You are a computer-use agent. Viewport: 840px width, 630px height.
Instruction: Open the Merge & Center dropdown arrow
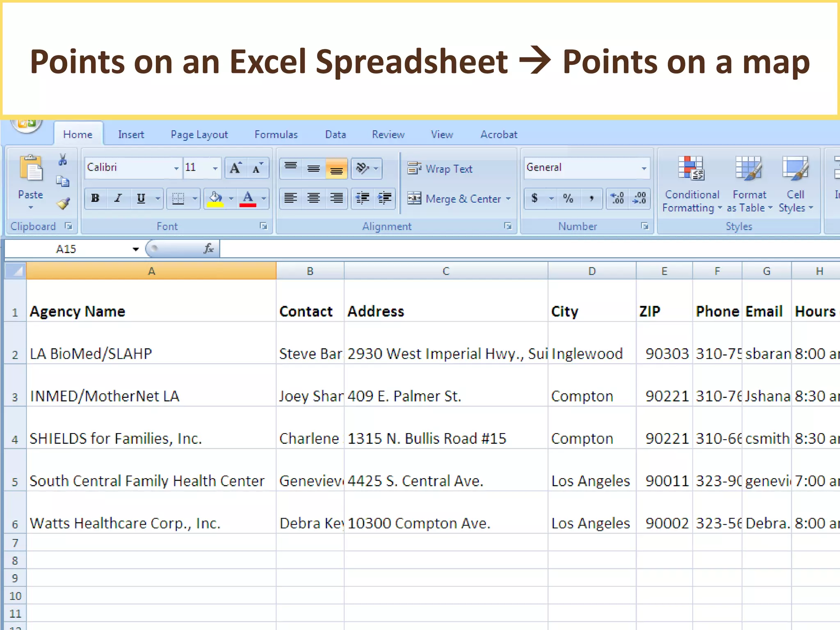508,199
